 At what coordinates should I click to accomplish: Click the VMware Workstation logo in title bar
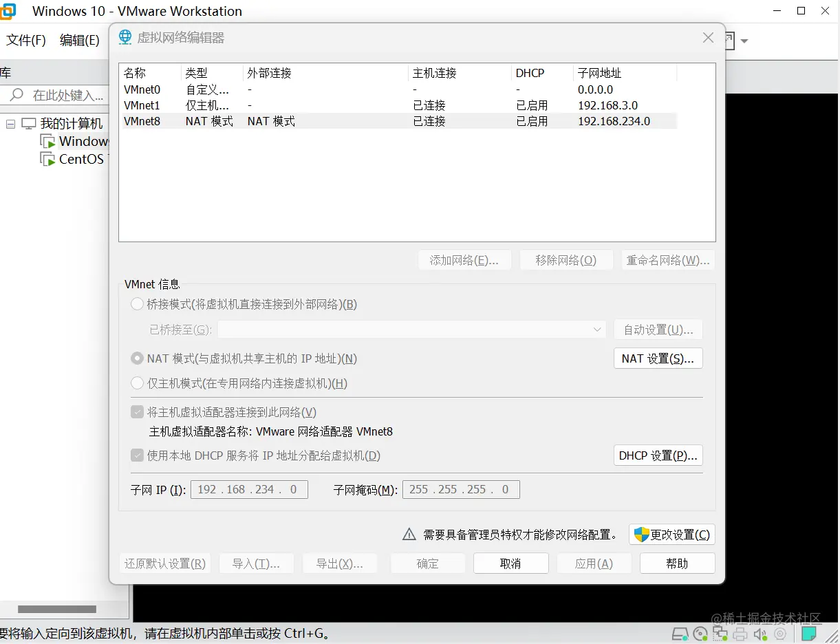point(8,11)
